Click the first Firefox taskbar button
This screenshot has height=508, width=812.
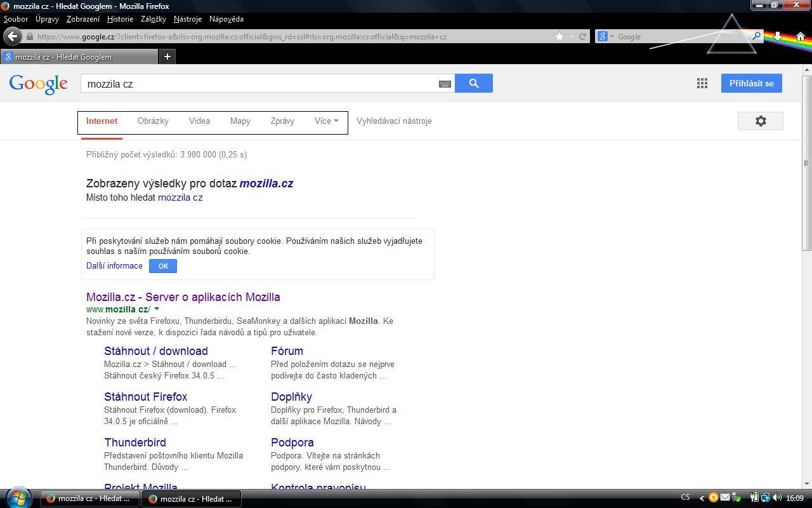[88, 498]
